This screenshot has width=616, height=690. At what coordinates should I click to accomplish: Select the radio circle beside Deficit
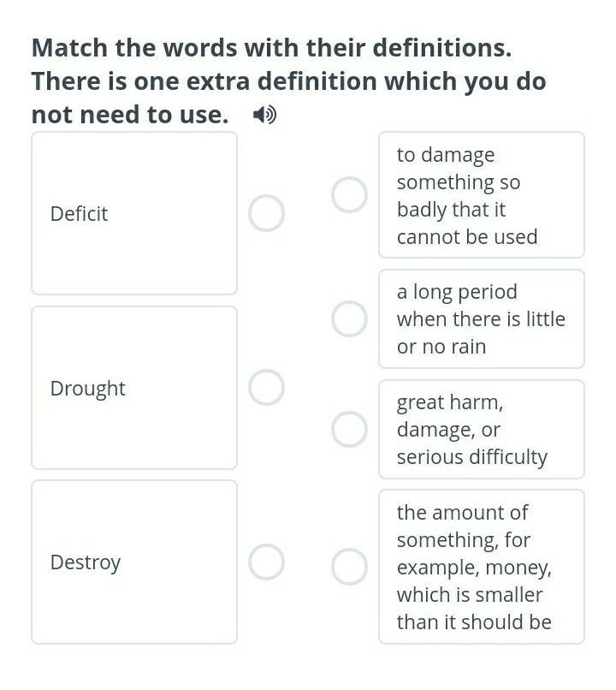(266, 213)
